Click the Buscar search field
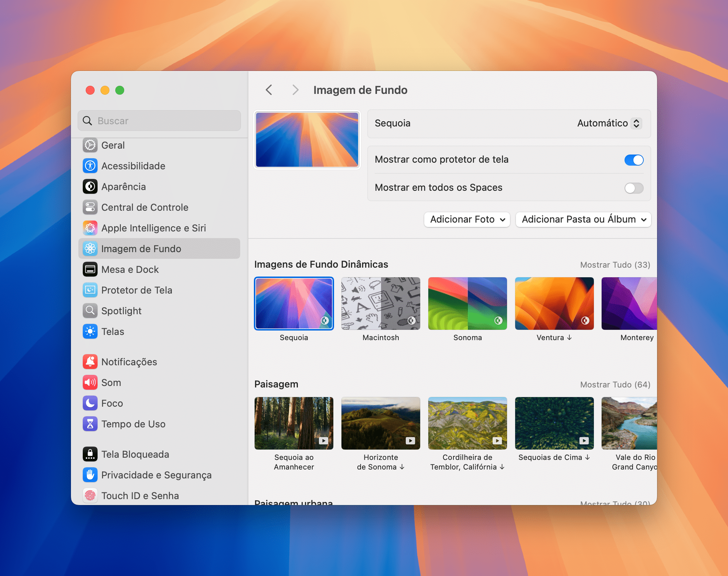The height and width of the screenshot is (576, 728). point(159,121)
